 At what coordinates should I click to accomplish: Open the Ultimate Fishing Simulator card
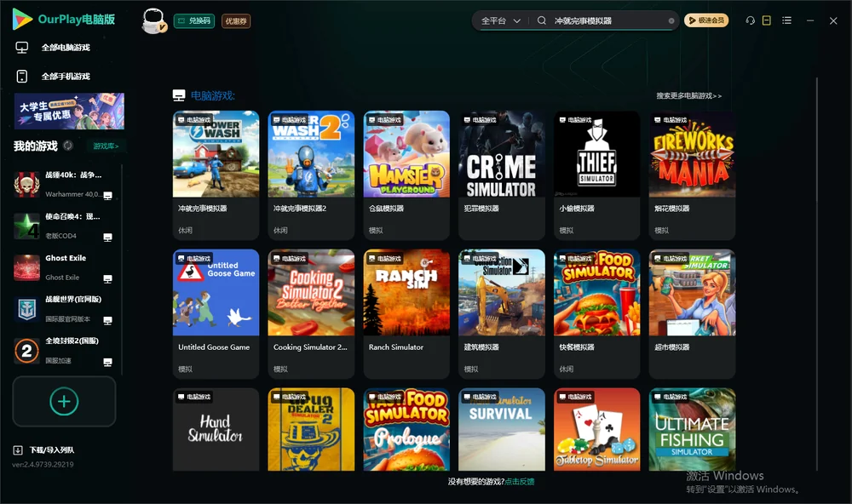(x=692, y=429)
